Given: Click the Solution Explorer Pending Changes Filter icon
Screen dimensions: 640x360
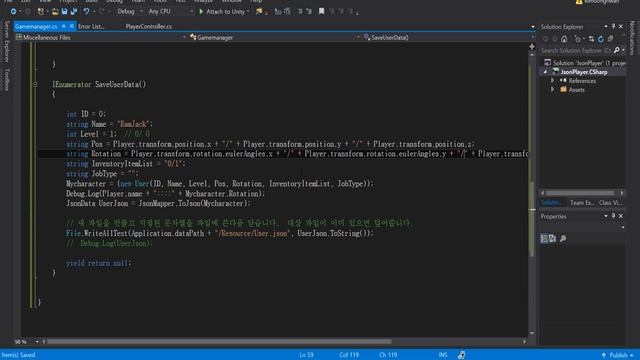Looking at the screenshot, I should (x=578, y=39).
